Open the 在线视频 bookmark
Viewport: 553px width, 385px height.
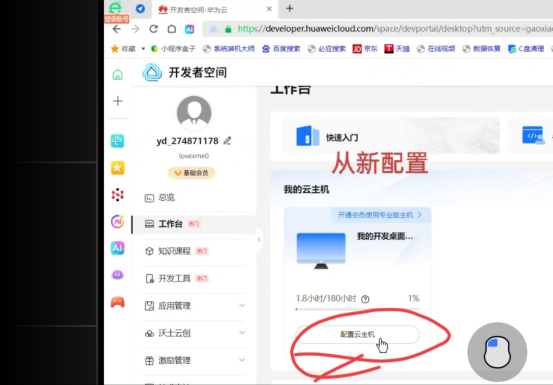[436, 49]
